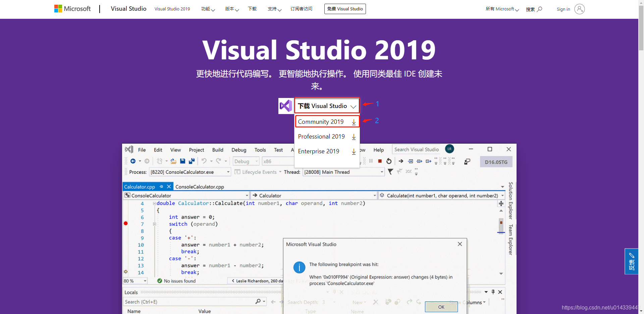Image resolution: width=644 pixels, height=314 pixels.
Task: Open the Test menu in the IDE
Action: (278, 150)
